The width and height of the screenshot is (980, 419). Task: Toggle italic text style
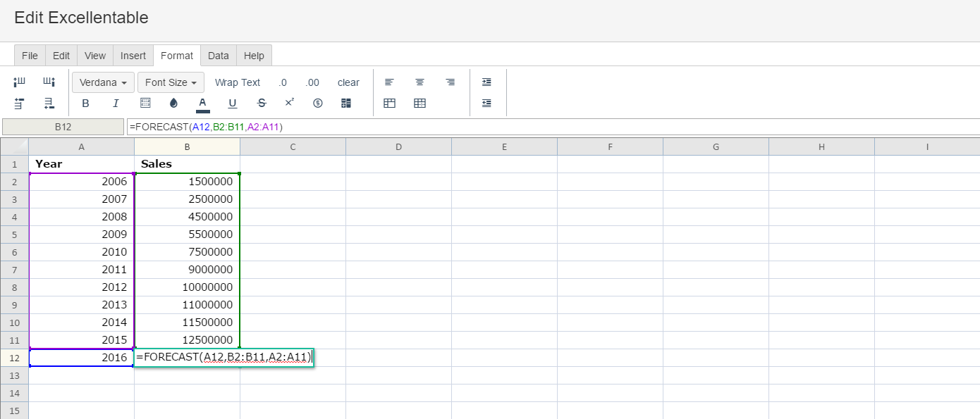tap(116, 104)
